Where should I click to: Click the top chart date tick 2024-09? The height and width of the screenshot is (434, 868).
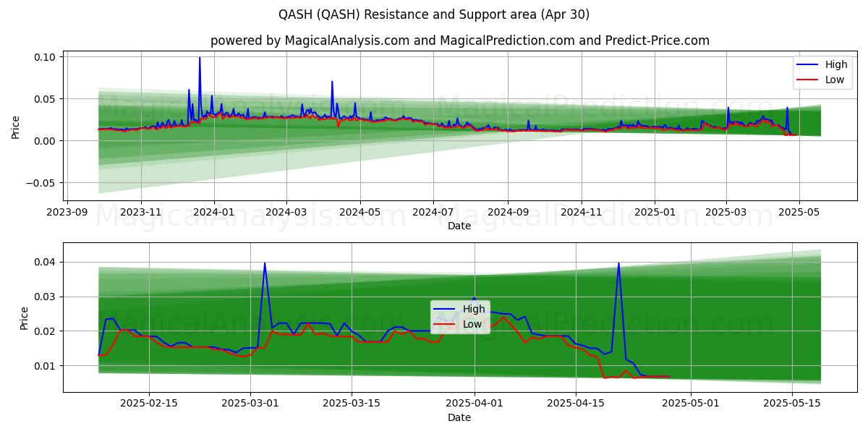507,213
